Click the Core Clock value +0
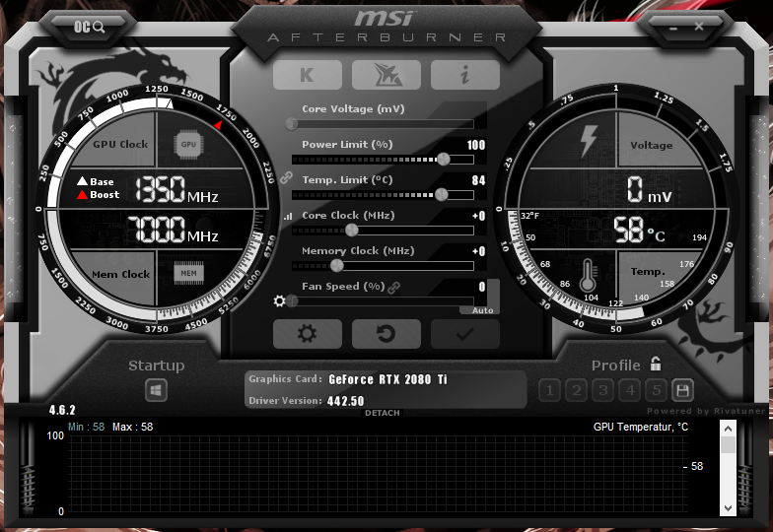Screen dimensions: 773x532 (479, 216)
